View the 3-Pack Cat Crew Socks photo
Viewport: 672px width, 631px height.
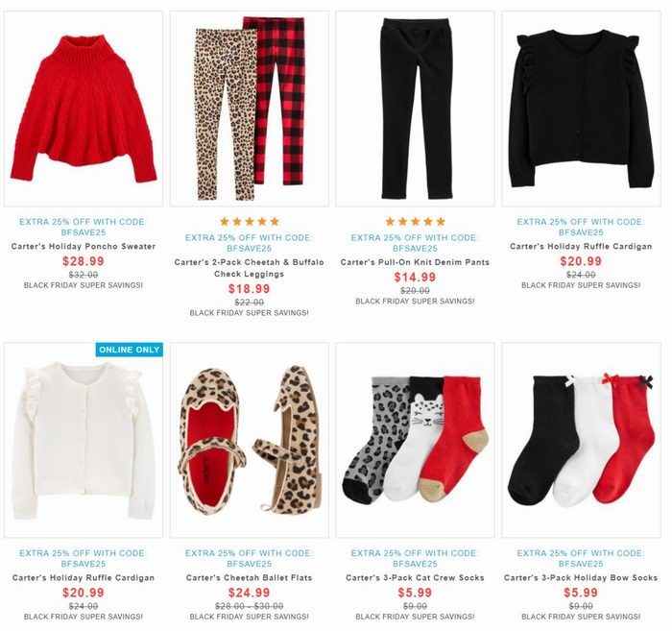pyautogui.click(x=415, y=440)
